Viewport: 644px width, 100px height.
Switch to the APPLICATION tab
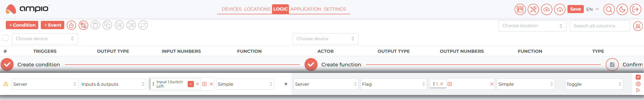pos(306,9)
